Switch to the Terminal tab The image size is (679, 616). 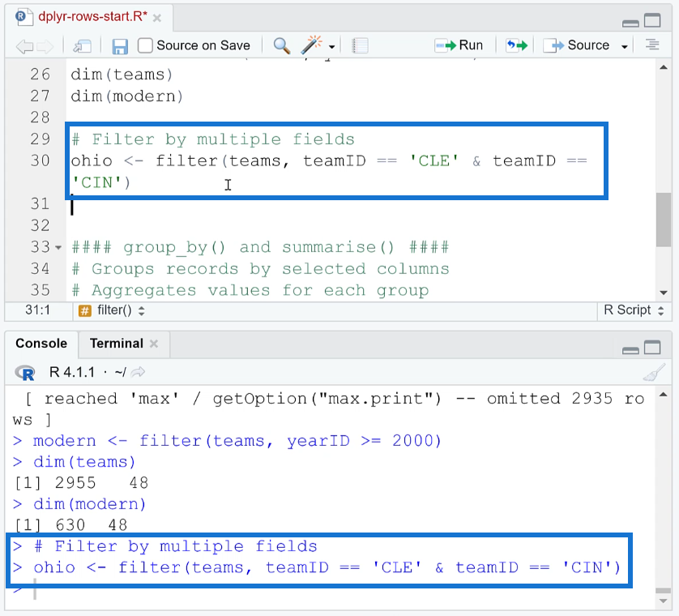point(116,344)
